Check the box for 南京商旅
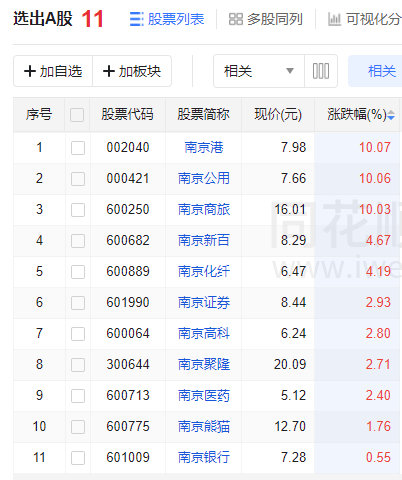Viewport: 402px width, 480px height. click(x=78, y=210)
